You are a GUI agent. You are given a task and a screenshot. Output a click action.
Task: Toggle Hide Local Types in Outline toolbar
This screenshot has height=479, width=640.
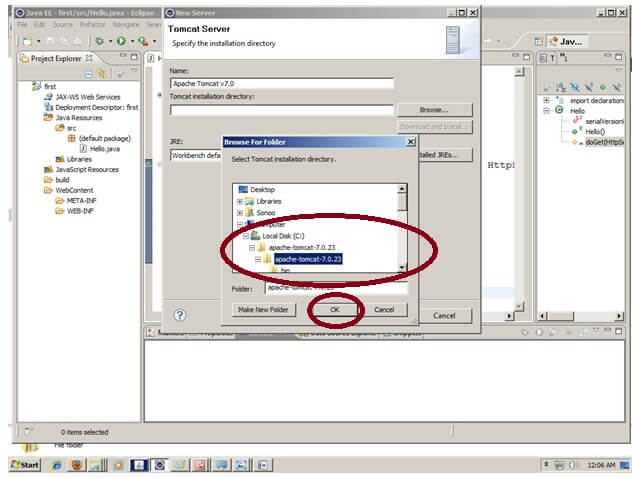click(x=616, y=87)
